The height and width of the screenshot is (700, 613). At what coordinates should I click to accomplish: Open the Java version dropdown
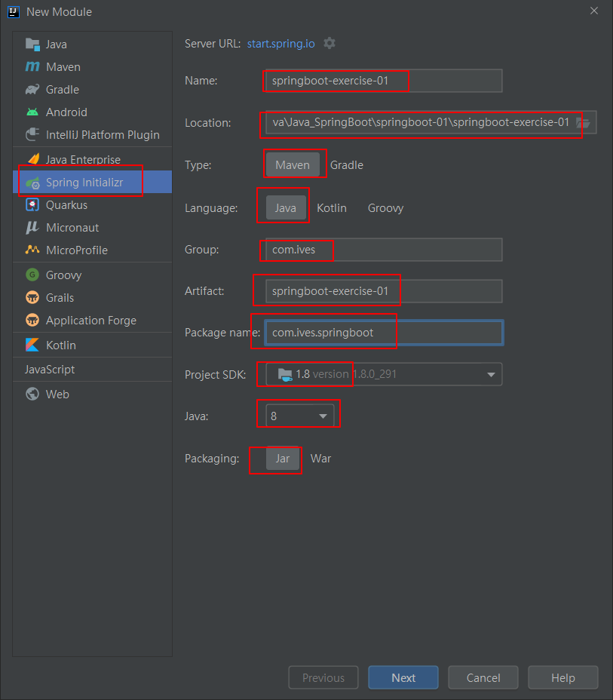[x=299, y=416]
